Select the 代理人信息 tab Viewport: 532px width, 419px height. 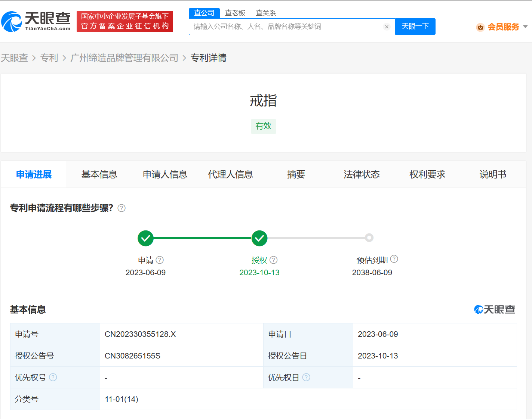[x=231, y=174]
